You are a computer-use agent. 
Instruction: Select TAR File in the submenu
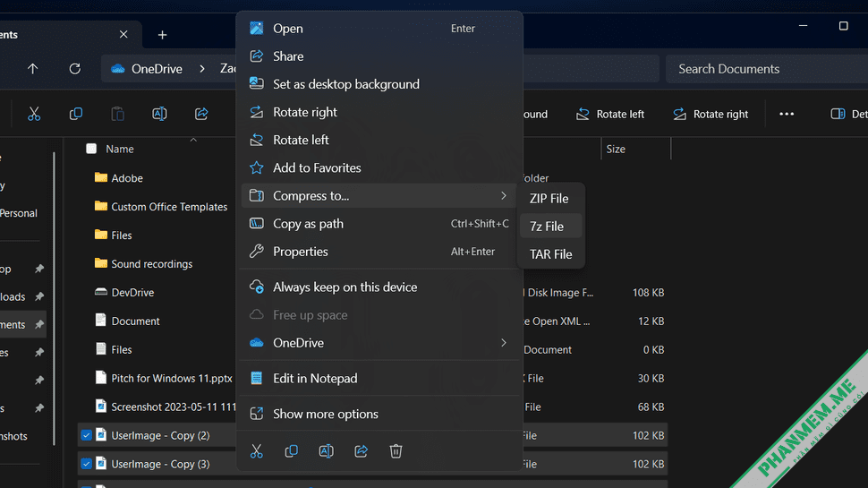point(551,254)
